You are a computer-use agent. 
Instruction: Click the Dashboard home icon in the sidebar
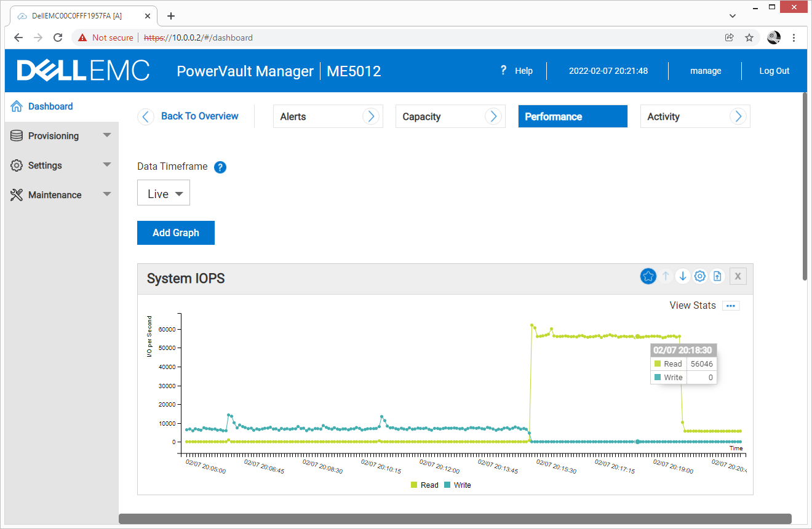tap(17, 106)
